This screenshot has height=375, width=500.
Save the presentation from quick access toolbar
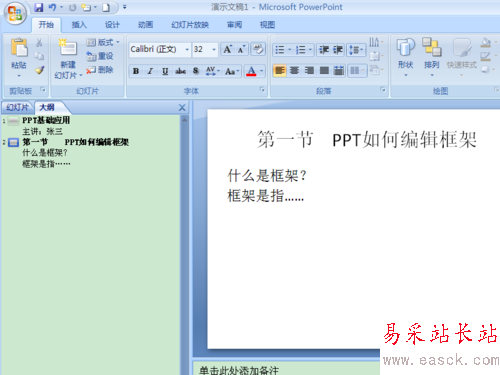tap(39, 7)
